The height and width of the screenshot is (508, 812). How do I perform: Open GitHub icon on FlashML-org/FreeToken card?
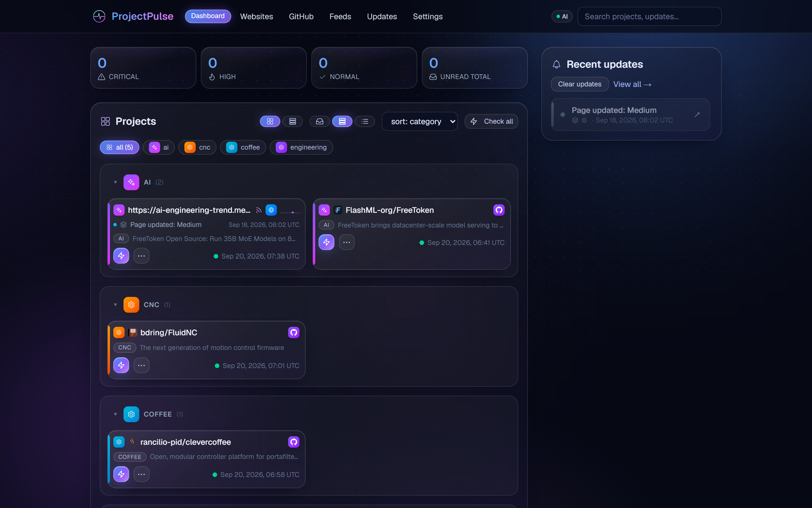(499, 210)
